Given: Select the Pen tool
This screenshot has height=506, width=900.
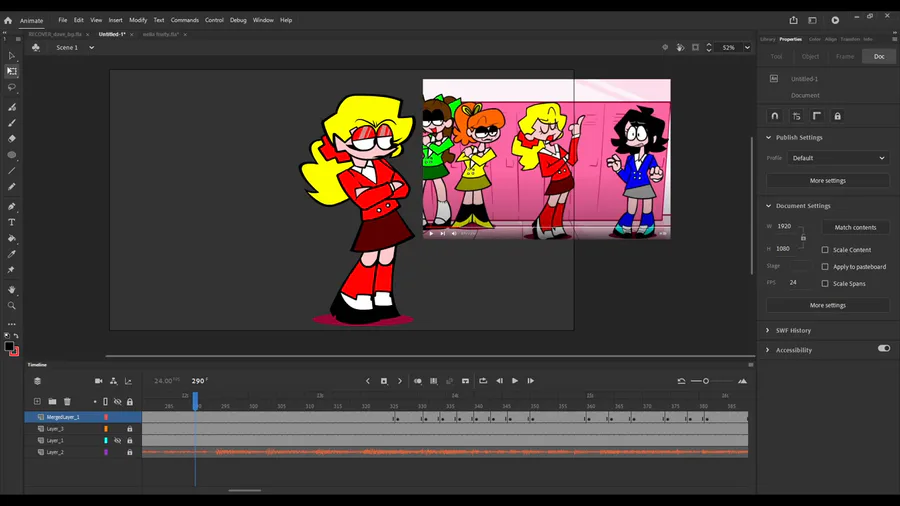Looking at the screenshot, I should pos(11,207).
